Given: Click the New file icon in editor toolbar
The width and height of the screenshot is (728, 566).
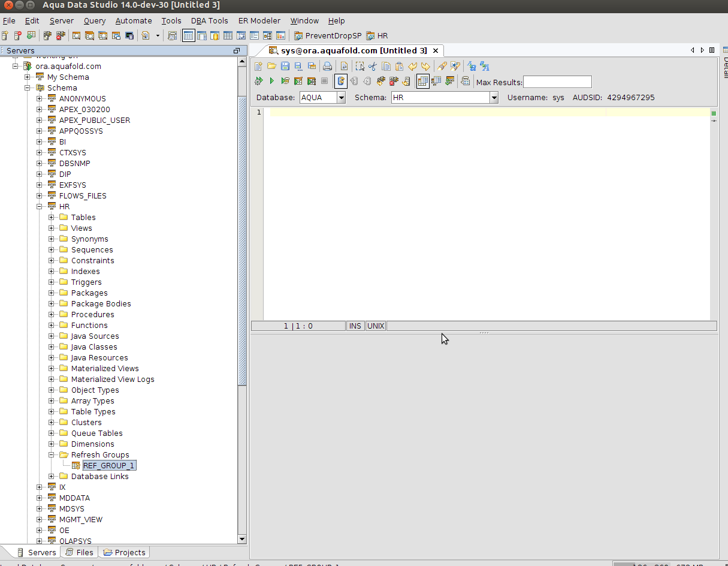Looking at the screenshot, I should [258, 66].
